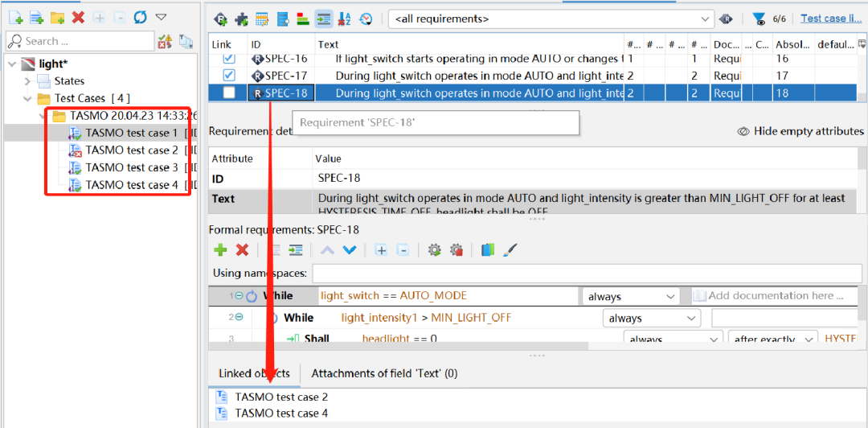Screen dimensions: 868x428
Task: Switch to Attachments of field 'Text' tab
Action: coord(384,373)
